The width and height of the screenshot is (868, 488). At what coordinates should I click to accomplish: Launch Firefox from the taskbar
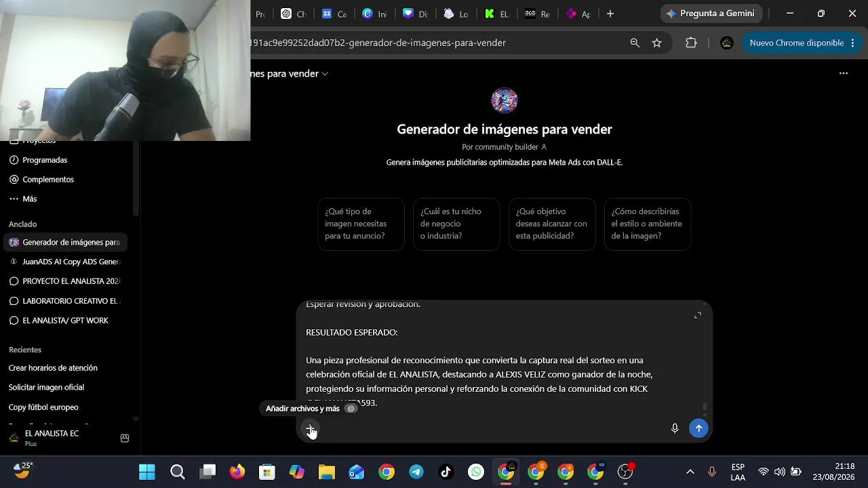point(237,472)
